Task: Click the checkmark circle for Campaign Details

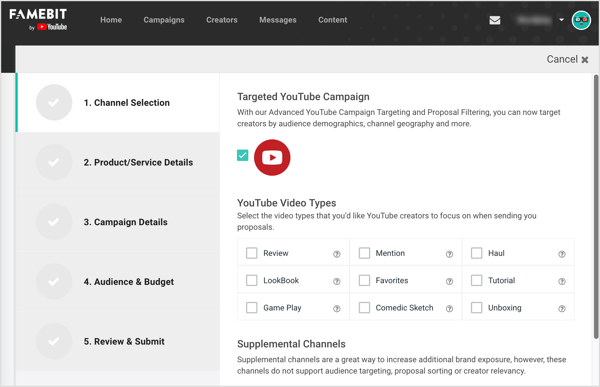Action: (54, 222)
